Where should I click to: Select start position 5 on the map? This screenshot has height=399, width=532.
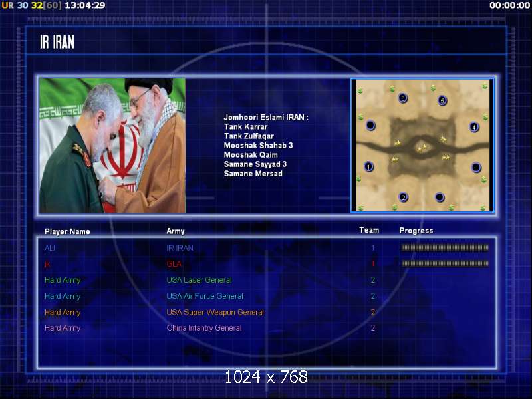click(x=442, y=101)
